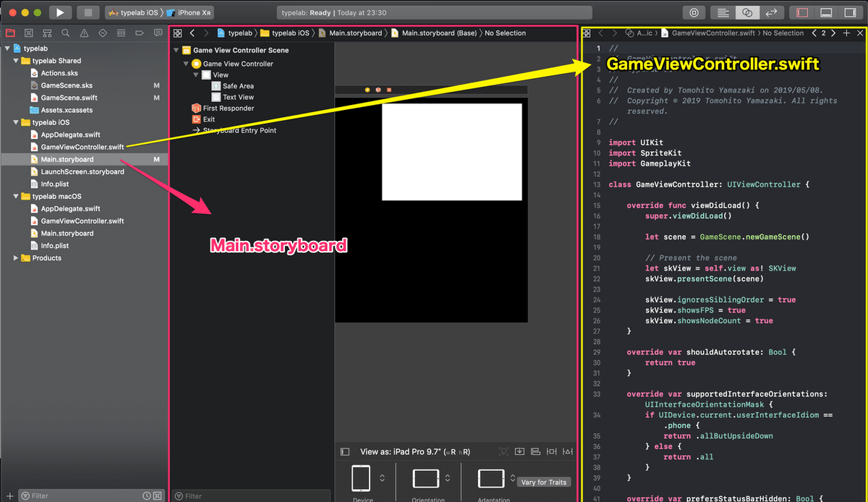Choose typelab iOS scheme in toolbar

tap(135, 12)
